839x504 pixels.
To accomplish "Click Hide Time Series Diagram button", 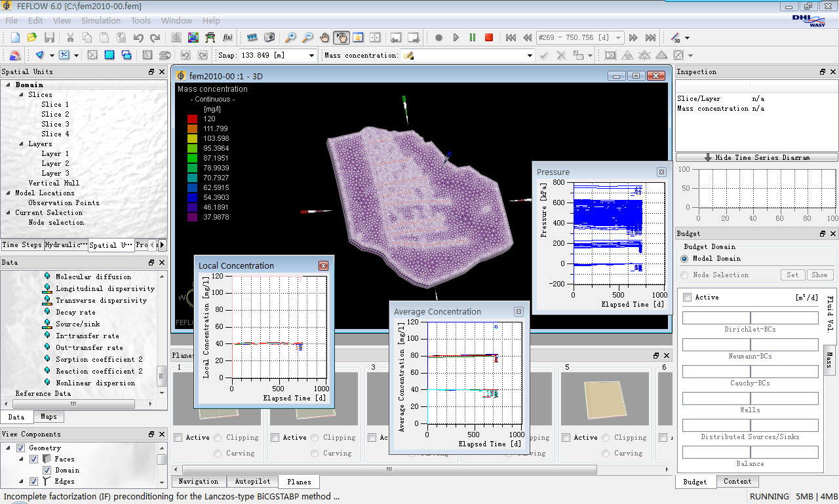I will point(756,157).
